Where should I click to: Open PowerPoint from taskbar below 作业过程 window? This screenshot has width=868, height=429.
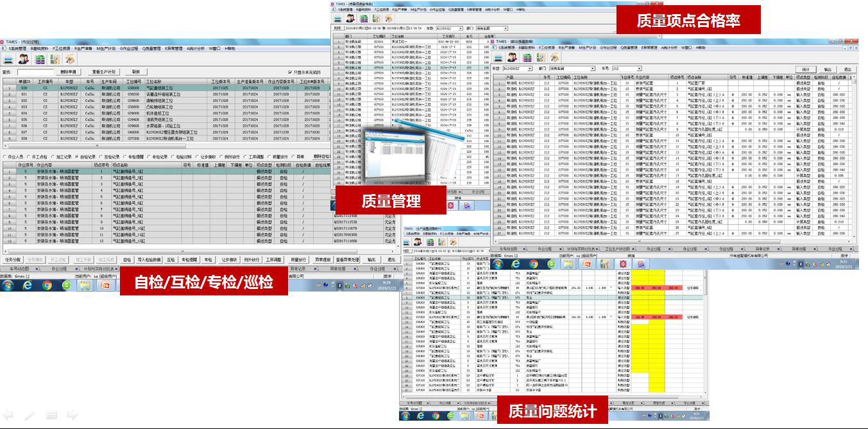[x=105, y=285]
